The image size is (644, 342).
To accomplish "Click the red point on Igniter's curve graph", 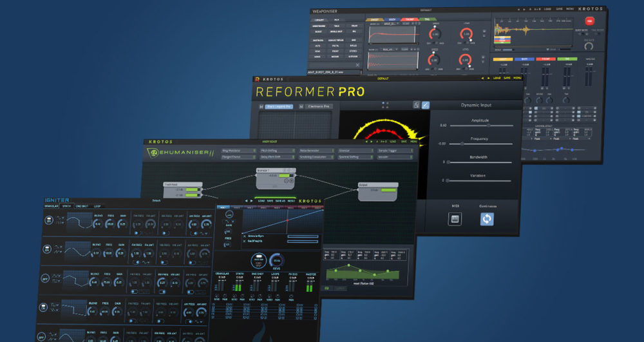I will tap(287, 220).
